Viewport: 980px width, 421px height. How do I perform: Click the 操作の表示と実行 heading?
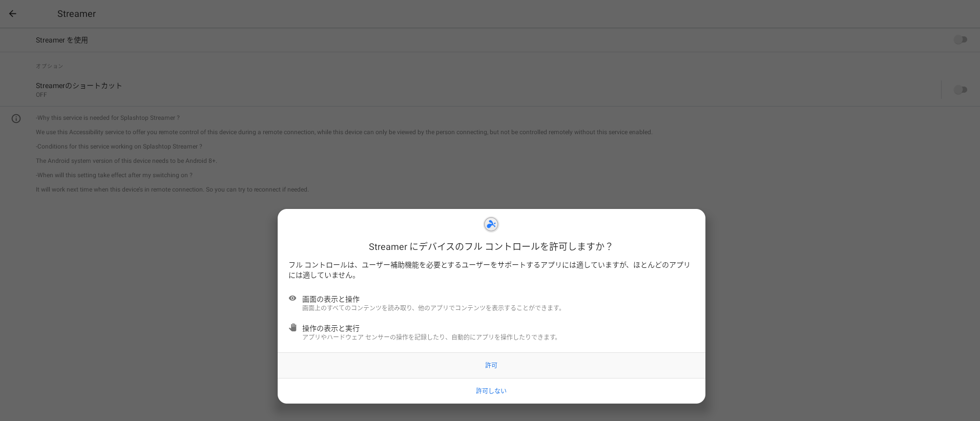[331, 328]
